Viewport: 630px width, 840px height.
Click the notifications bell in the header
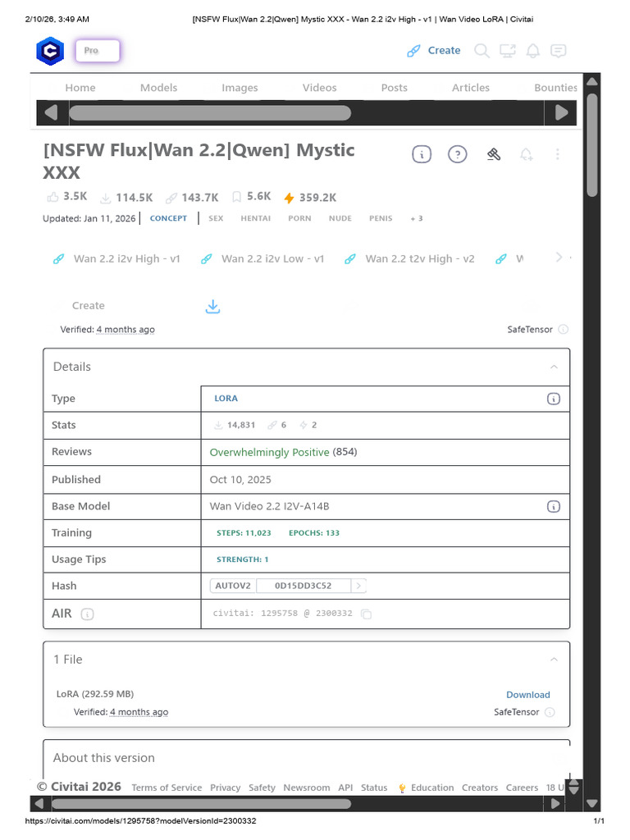(x=533, y=51)
